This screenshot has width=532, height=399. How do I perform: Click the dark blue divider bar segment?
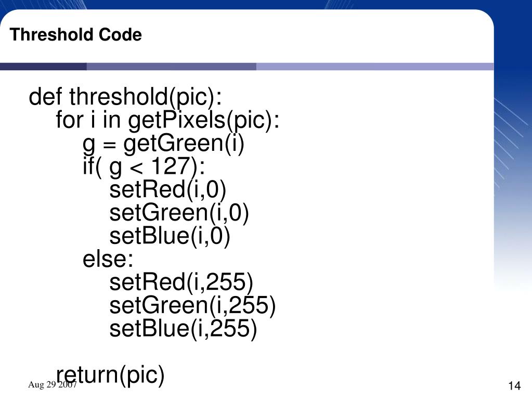pyautogui.click(x=43, y=67)
